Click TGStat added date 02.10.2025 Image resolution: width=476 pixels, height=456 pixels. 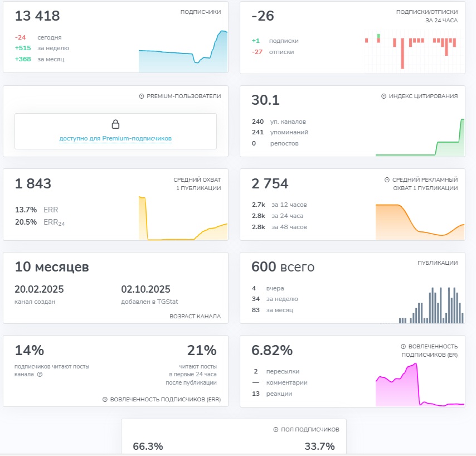click(145, 289)
